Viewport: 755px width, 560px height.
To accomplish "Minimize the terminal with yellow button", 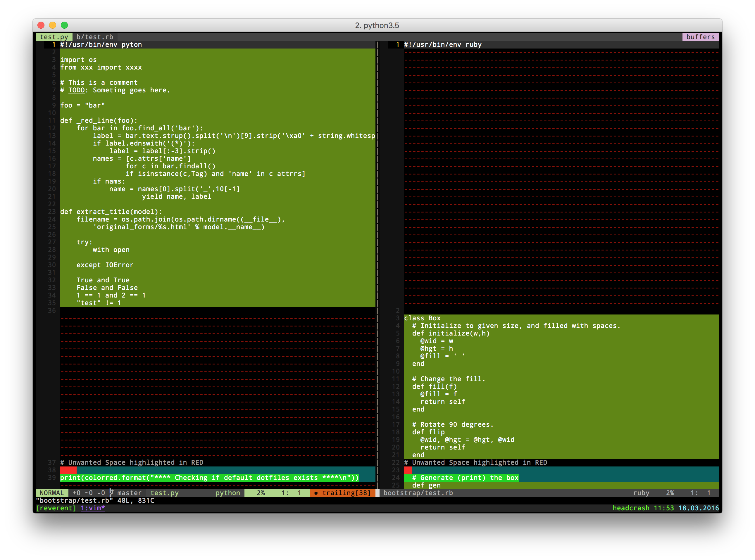I will tap(53, 25).
